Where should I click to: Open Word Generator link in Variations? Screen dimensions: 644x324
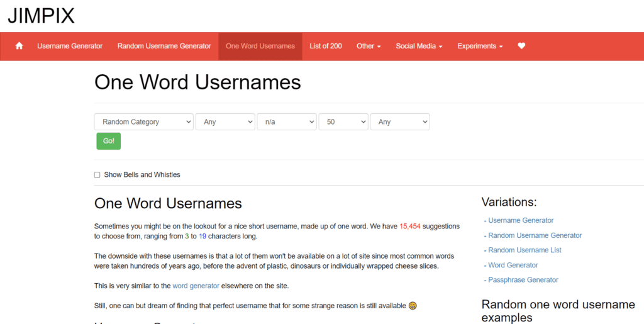tap(513, 265)
